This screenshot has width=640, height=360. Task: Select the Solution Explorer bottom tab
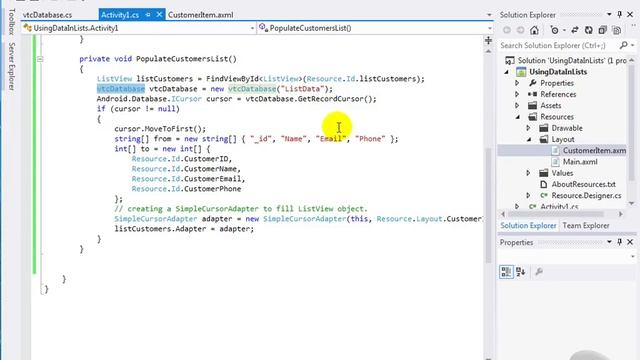tap(528, 226)
